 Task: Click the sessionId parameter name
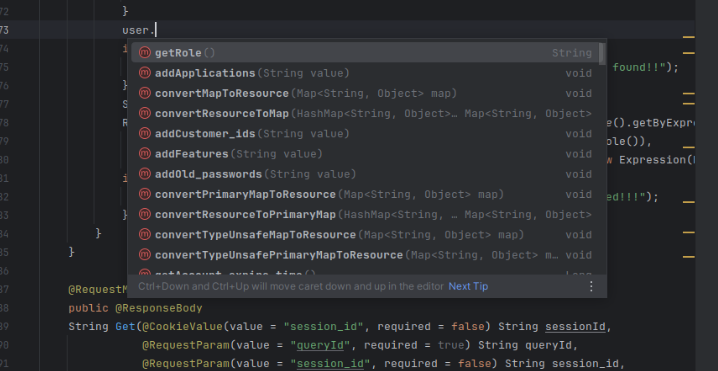[x=575, y=327]
